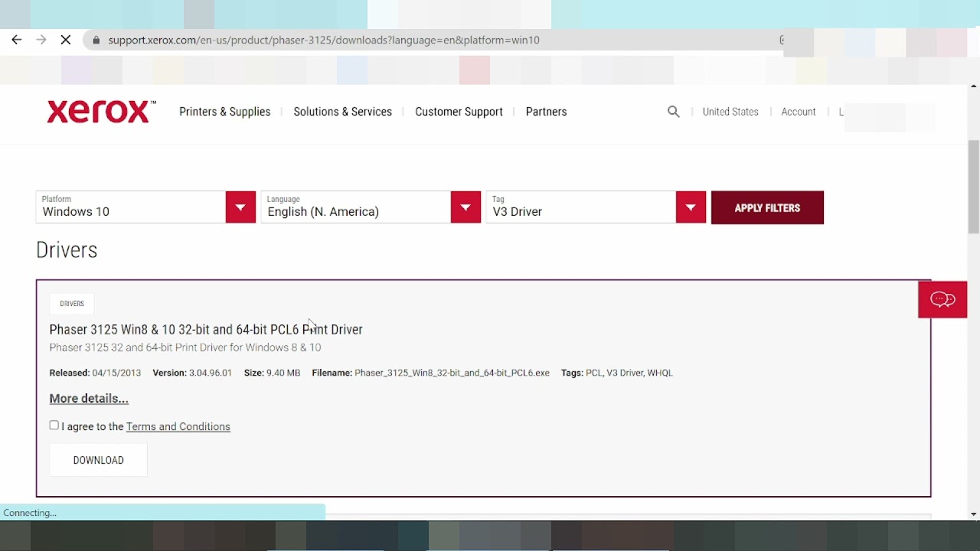Open the English (N. America) language selector

tap(371, 207)
